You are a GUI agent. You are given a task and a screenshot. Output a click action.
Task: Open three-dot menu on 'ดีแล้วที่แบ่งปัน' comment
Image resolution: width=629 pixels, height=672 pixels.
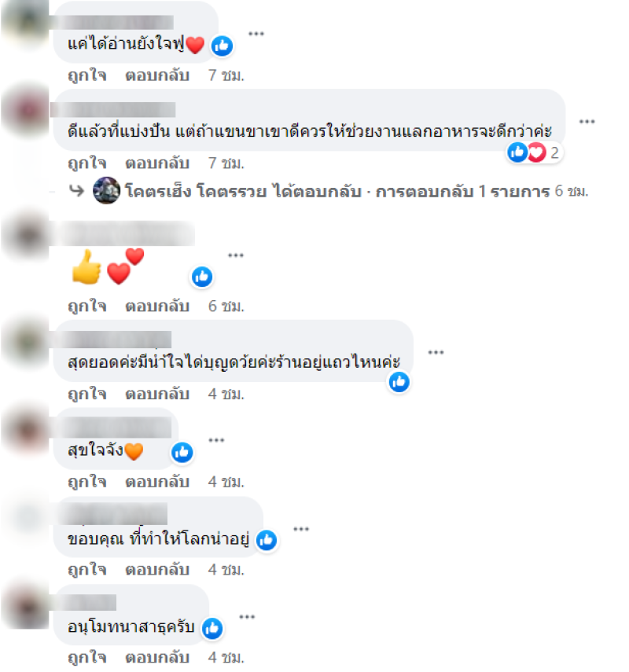587,122
